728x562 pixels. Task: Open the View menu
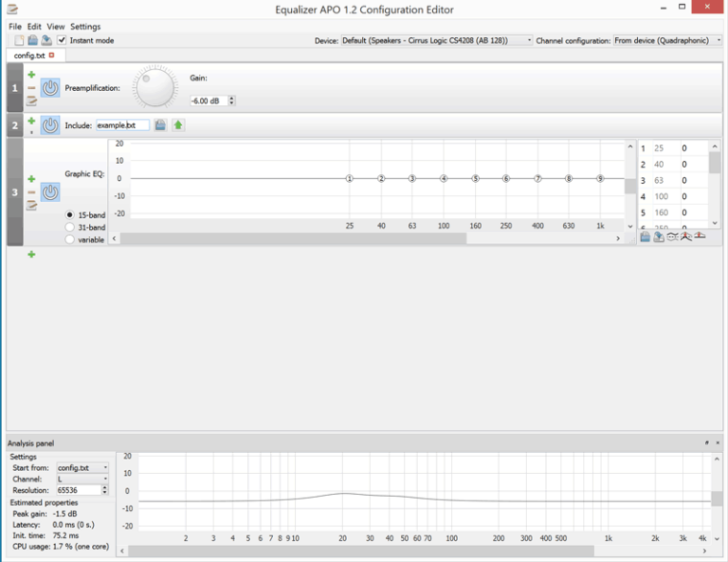click(56, 27)
